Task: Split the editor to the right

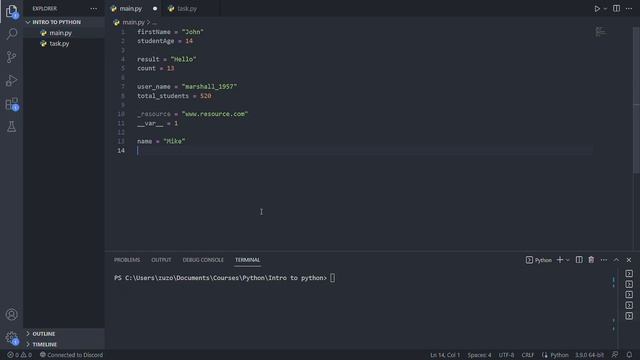Action: (616, 9)
